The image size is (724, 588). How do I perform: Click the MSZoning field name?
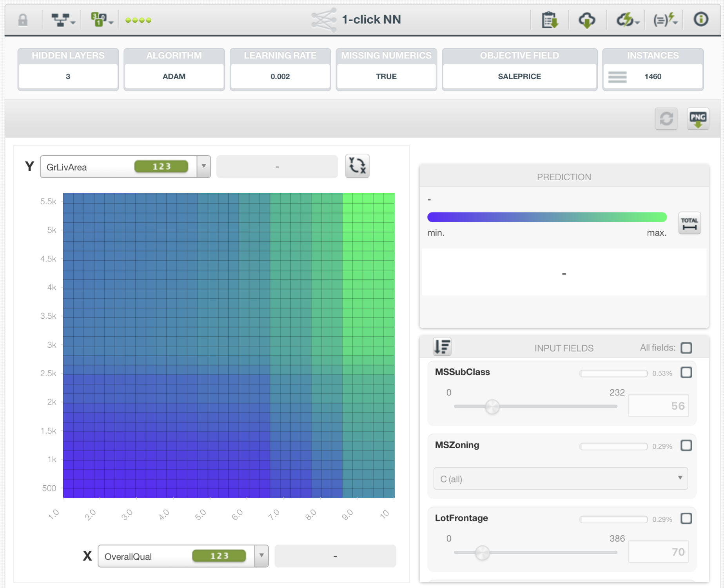[457, 445]
